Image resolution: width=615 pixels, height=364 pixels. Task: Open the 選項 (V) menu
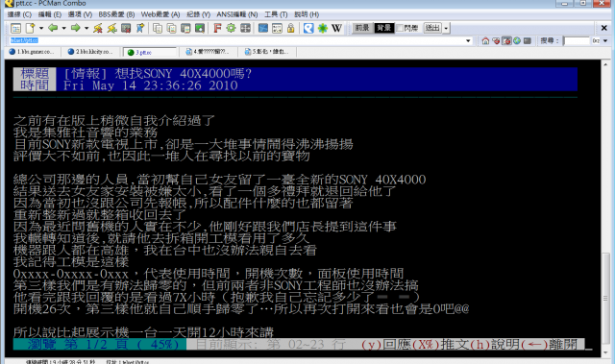click(x=80, y=14)
